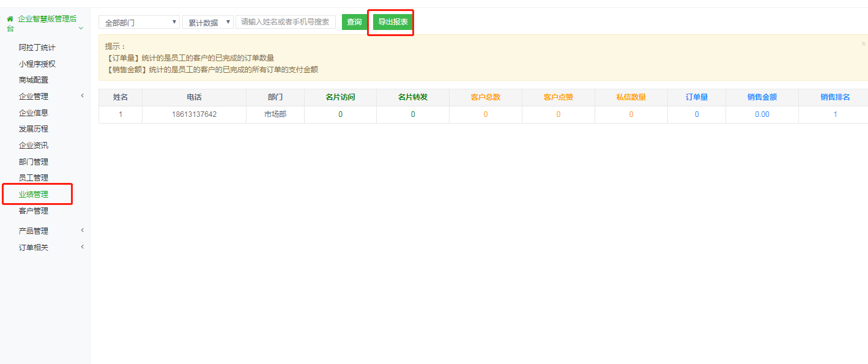The height and width of the screenshot is (364, 868).
Task: Click the 销售排名 column header
Action: point(835,97)
